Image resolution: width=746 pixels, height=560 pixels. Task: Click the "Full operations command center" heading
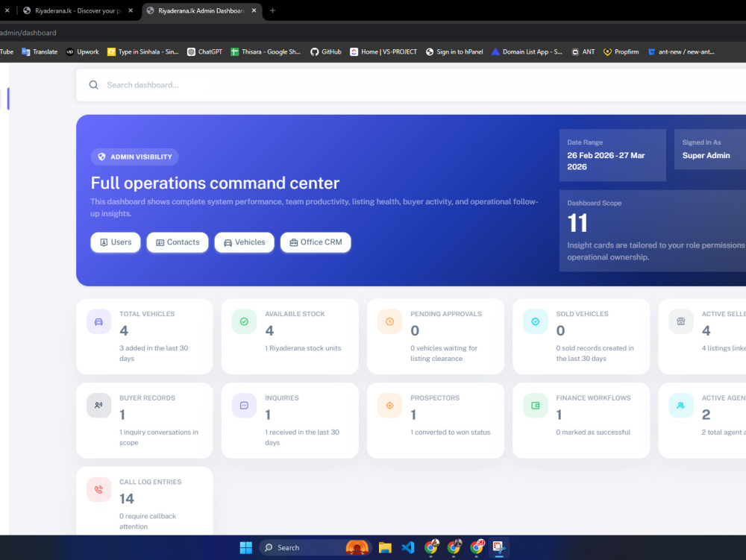point(215,183)
